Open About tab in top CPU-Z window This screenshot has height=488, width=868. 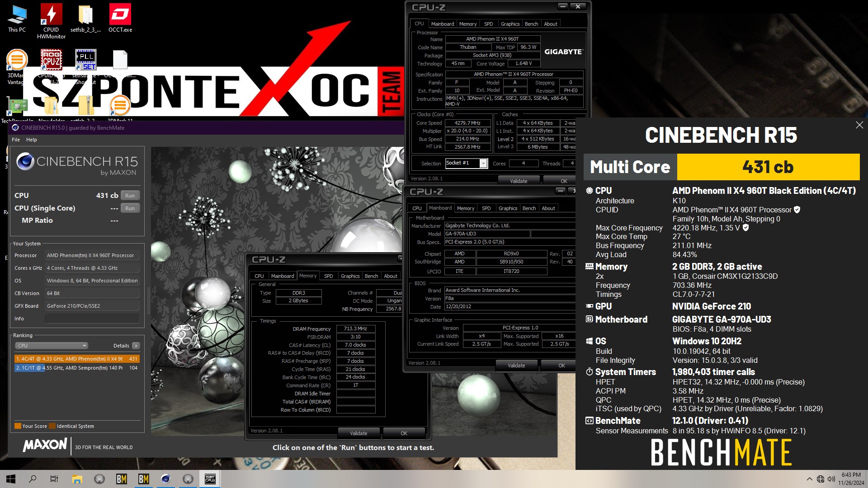pyautogui.click(x=551, y=24)
